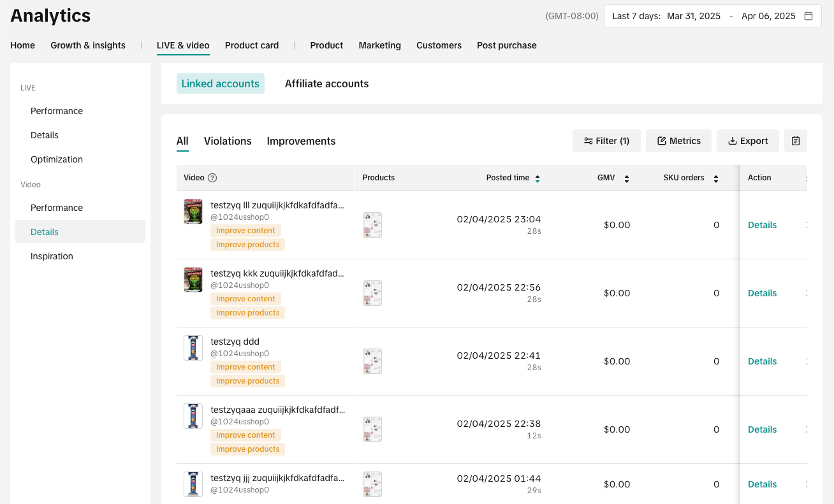Click the first video thumbnail testzyq lll
The width and height of the screenshot is (834, 504).
[x=193, y=212]
